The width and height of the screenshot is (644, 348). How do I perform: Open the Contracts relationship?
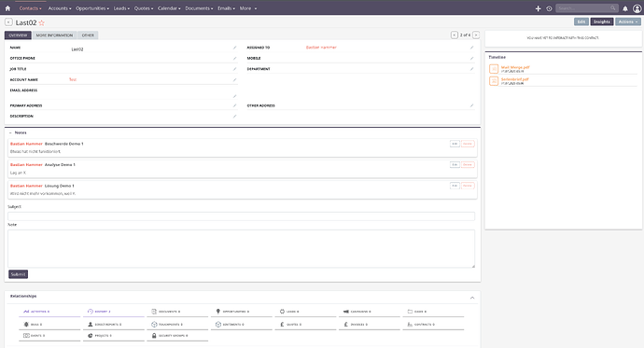point(433,325)
